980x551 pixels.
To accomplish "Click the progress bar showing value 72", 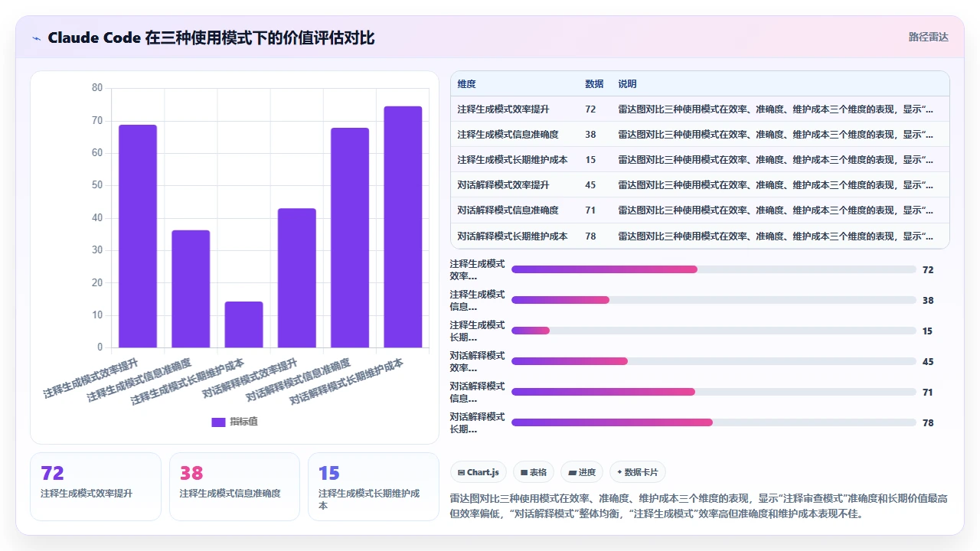I will 714,269.
